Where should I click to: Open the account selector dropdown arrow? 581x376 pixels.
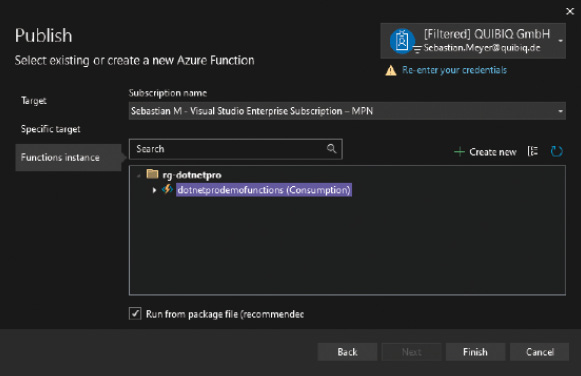tap(560, 41)
